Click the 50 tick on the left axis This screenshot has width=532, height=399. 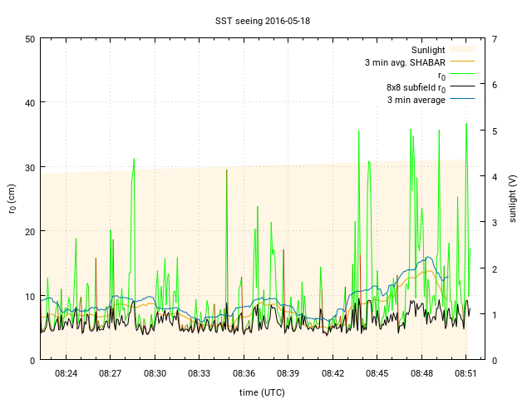30,39
